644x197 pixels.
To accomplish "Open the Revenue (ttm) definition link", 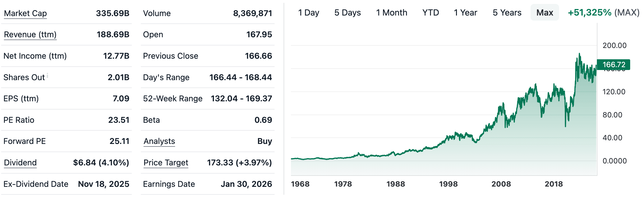I will (x=30, y=34).
